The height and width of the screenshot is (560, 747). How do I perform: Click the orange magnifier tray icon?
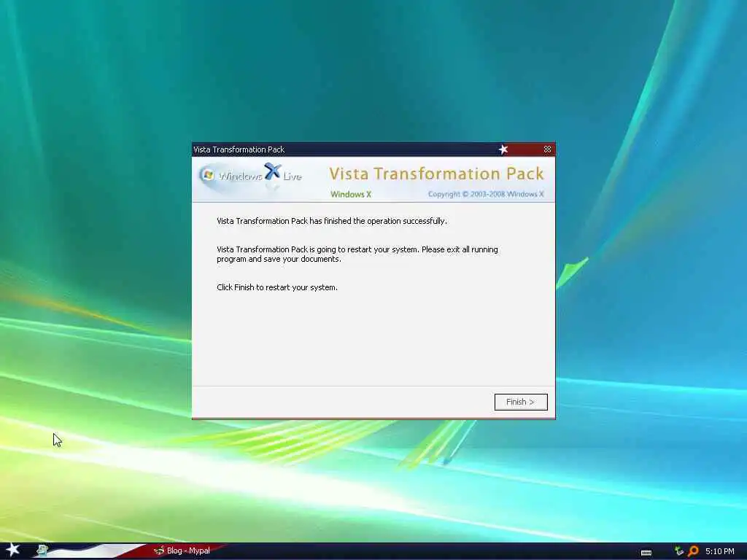(693, 551)
